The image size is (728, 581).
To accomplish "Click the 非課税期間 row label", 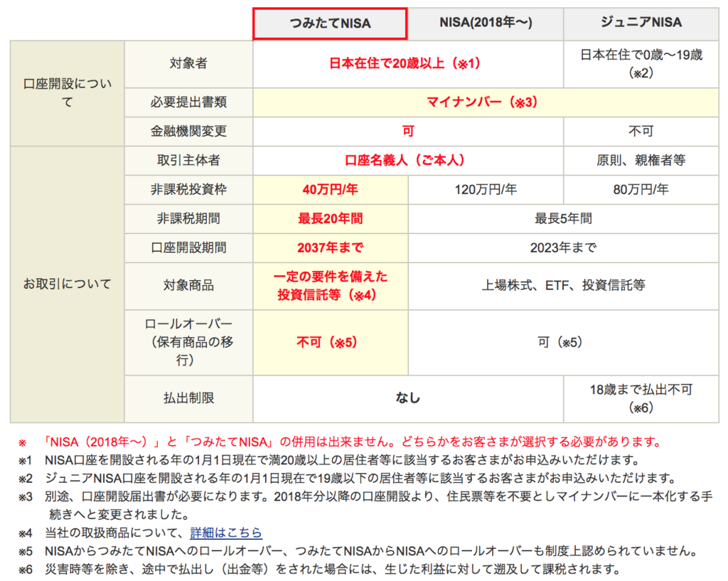I will 188,219.
